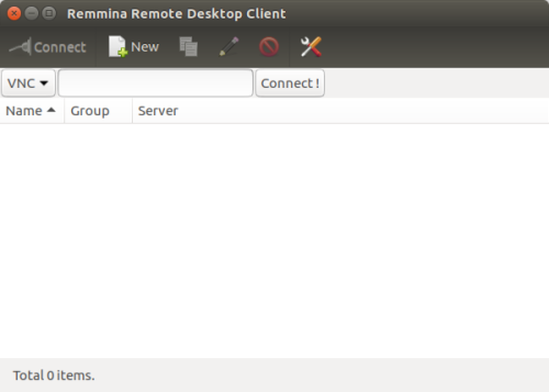Sort list by the Server column
Screen dimensions: 549x392
tap(340, 111)
